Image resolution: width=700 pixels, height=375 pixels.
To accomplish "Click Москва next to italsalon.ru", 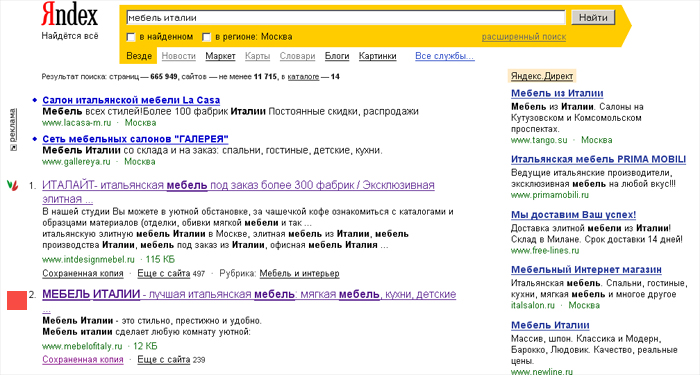I will (584, 305).
